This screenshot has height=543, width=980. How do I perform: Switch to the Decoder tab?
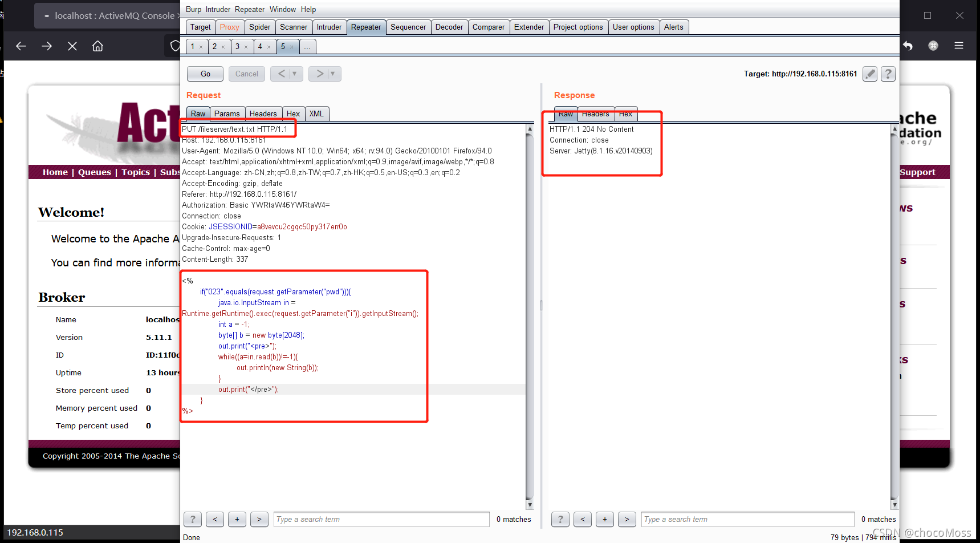pos(449,27)
